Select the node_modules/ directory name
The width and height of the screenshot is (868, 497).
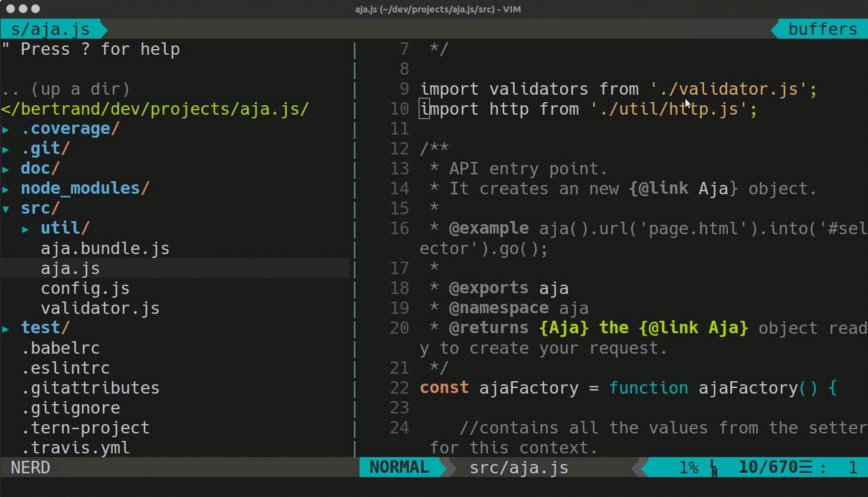[85, 189]
